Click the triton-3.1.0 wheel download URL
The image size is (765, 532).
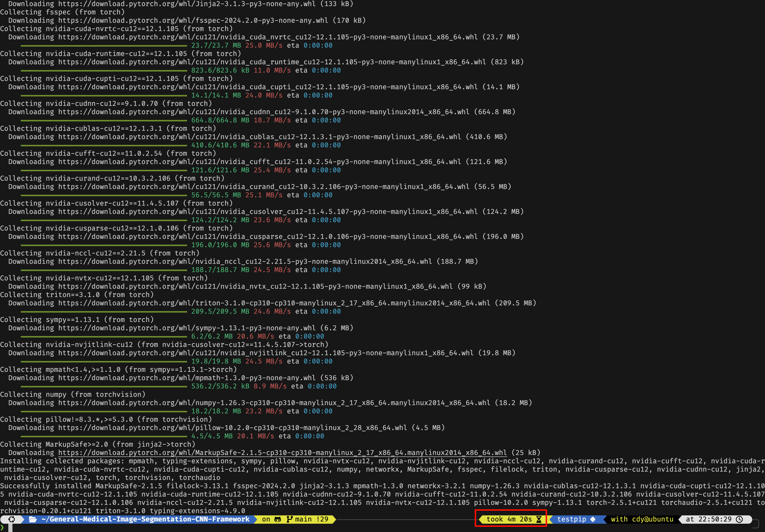click(274, 303)
